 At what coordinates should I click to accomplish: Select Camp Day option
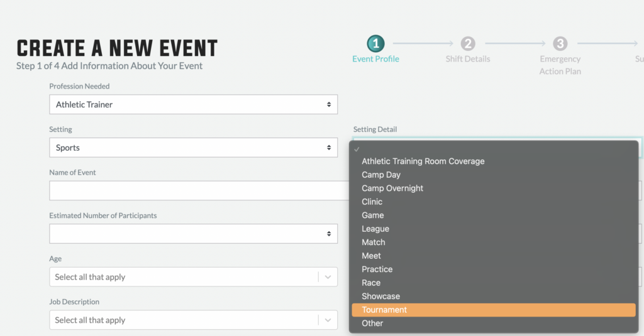coord(381,175)
